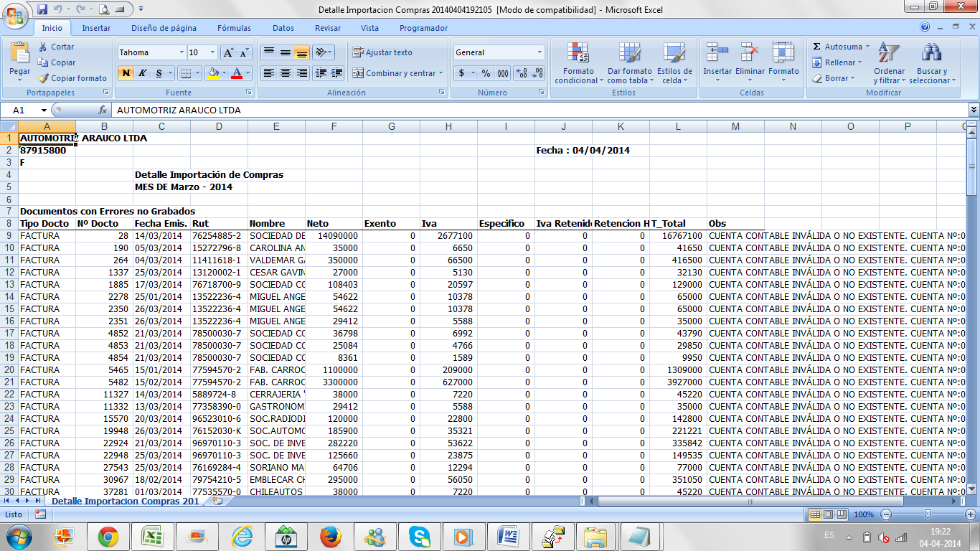Align text to top
This screenshot has width=980, height=551.
[268, 52]
